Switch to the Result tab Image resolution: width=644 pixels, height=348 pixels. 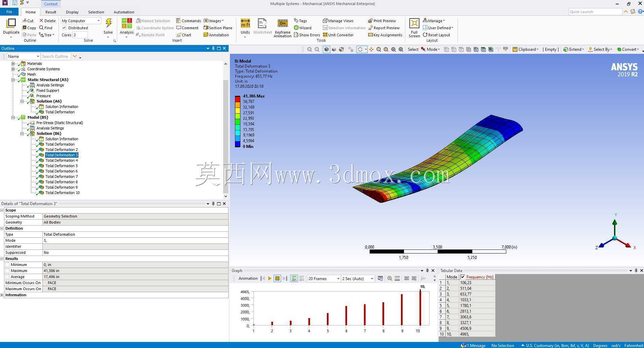pyautogui.click(x=51, y=12)
